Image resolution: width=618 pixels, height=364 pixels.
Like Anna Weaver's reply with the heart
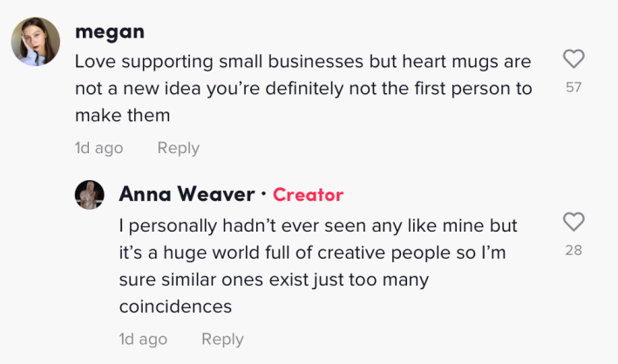click(573, 221)
